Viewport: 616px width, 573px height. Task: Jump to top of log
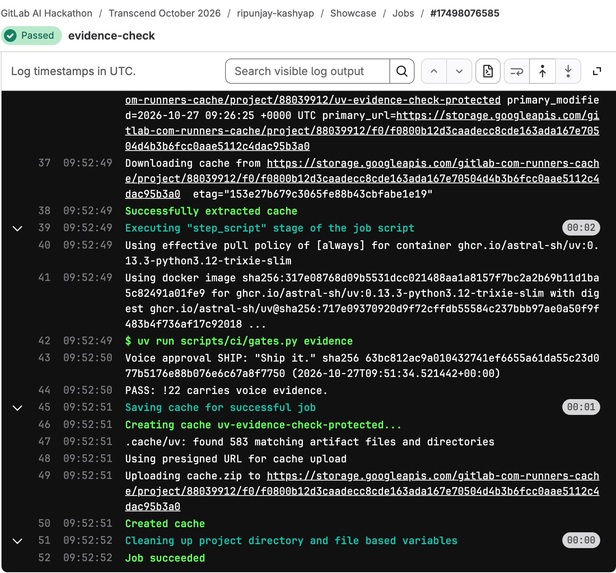pyautogui.click(x=543, y=71)
